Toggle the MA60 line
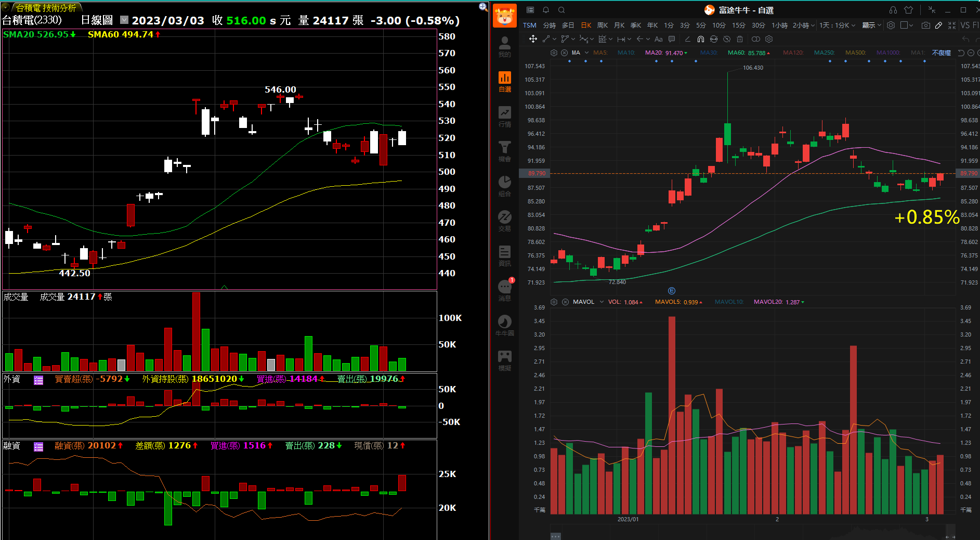 (x=749, y=53)
